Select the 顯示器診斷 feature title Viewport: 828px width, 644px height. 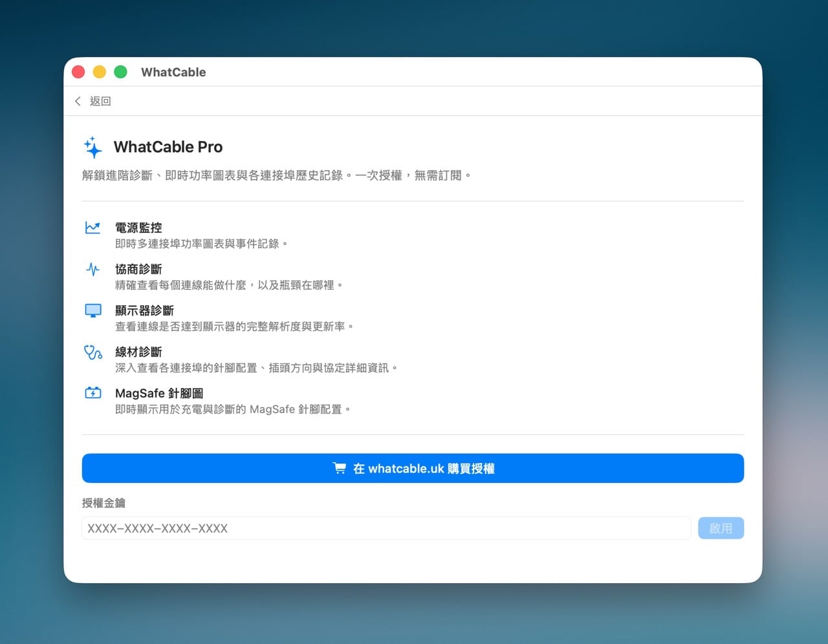pyautogui.click(x=144, y=310)
